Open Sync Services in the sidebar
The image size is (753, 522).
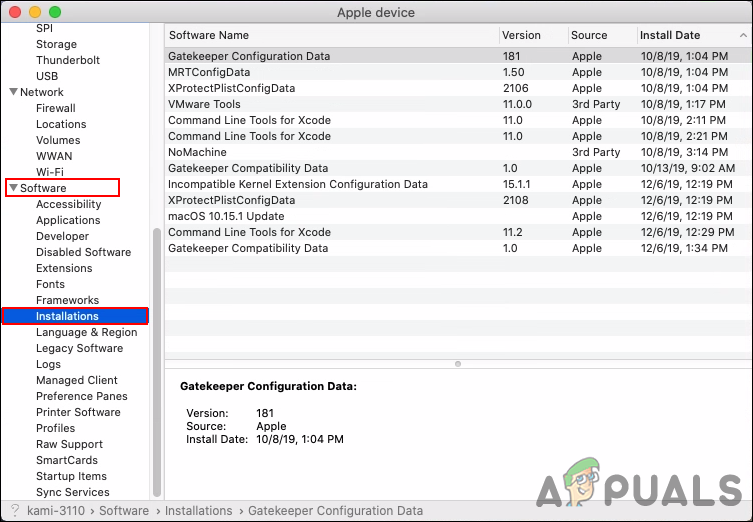[73, 492]
